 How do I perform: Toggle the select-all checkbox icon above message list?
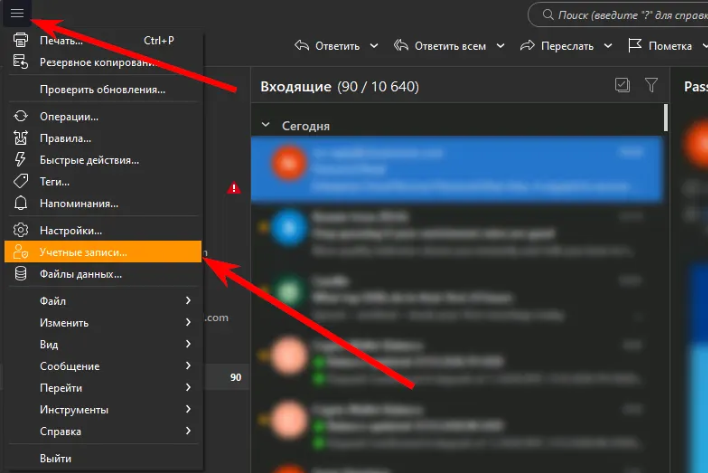click(x=622, y=86)
